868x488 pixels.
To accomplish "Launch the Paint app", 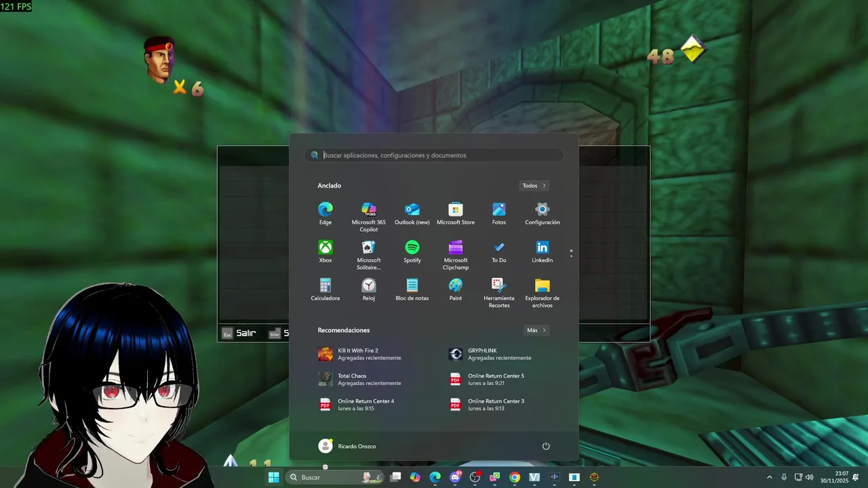I will [x=456, y=289].
